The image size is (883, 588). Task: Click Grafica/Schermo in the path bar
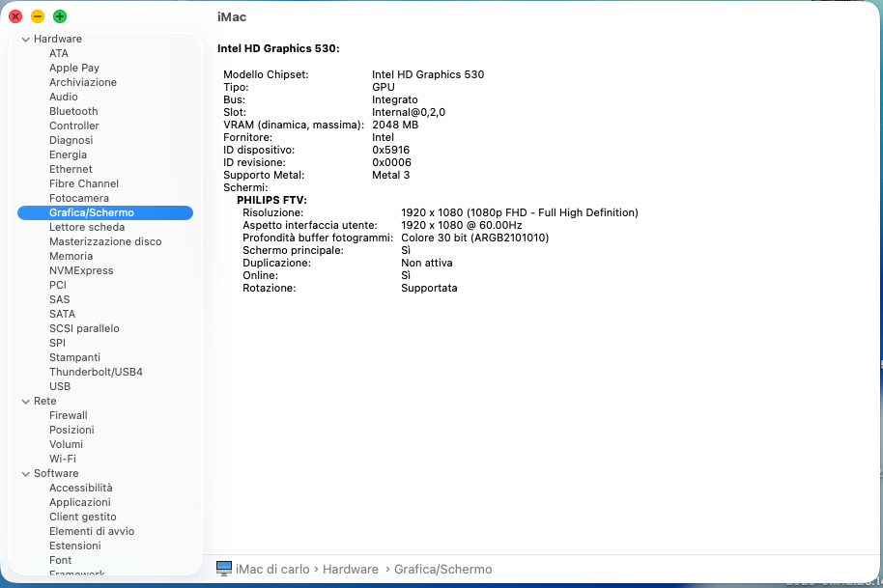click(x=443, y=570)
